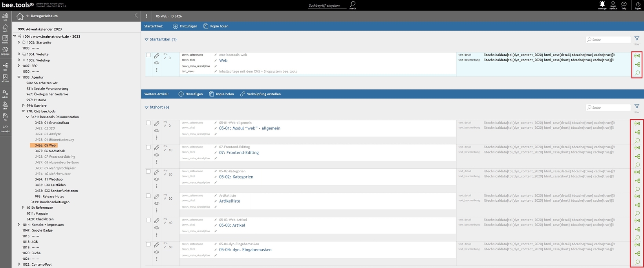
Task: Toggle eye visibility of 05-01: Modul web row
Action: (157, 131)
